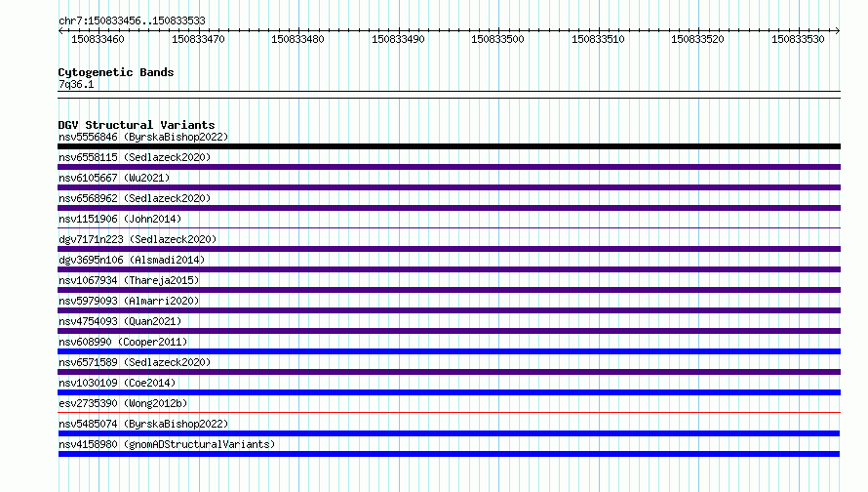Open the second ByrskaBishop2022 entry nsv5485074
Image resolution: width=868 pixels, height=492 pixels.
pyautogui.click(x=143, y=424)
